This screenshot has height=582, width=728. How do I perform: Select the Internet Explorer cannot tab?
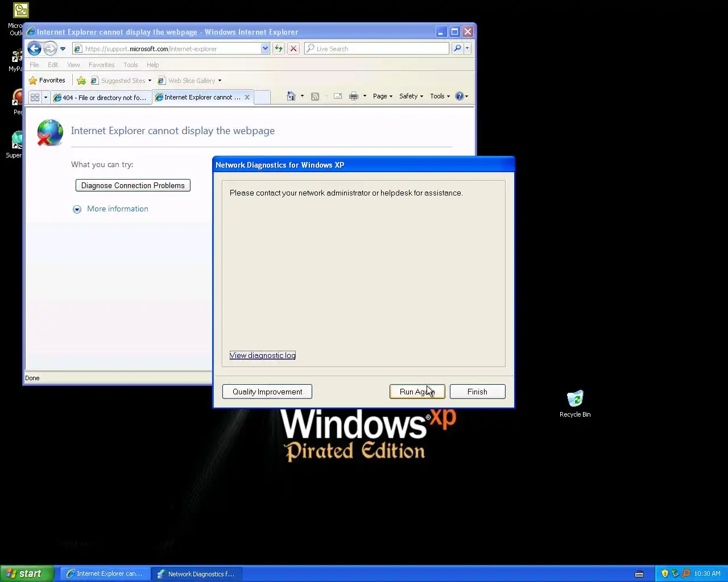198,97
